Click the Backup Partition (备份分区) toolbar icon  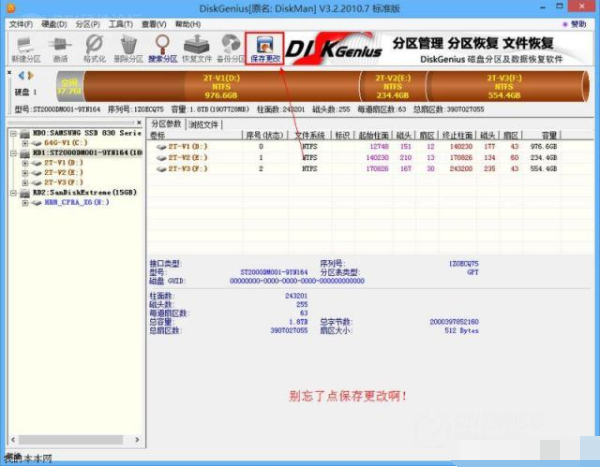pyautogui.click(x=230, y=49)
